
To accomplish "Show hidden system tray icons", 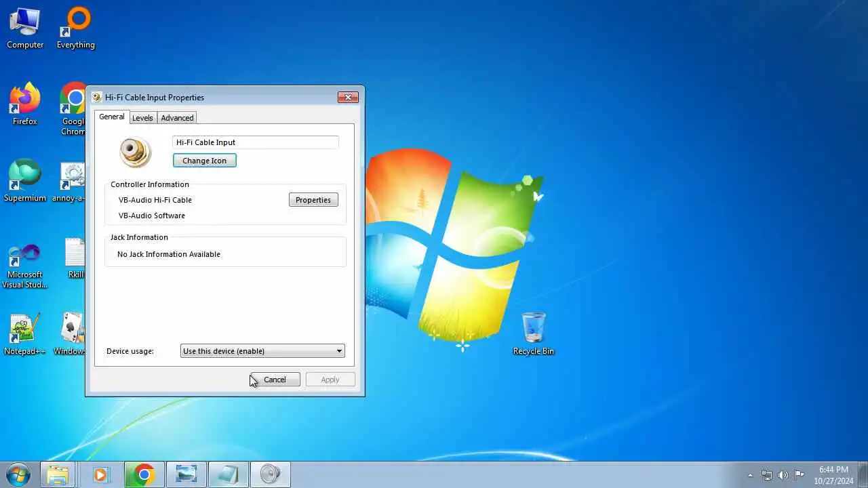I will [750, 475].
